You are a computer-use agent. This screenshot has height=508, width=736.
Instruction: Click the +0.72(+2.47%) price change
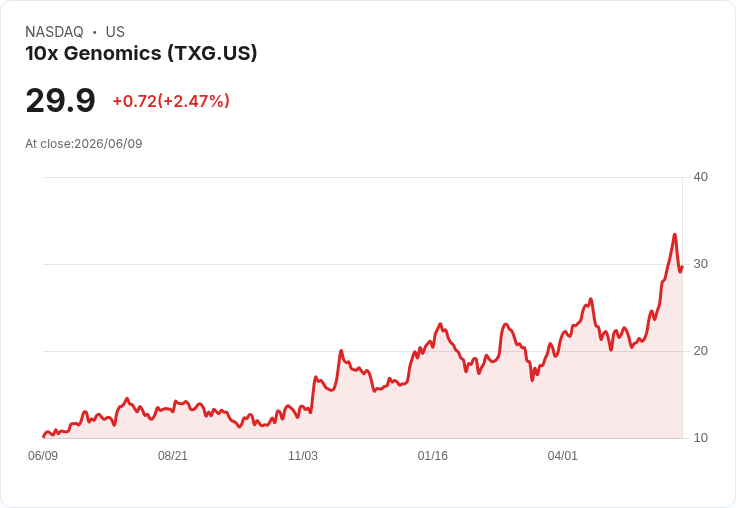[171, 101]
